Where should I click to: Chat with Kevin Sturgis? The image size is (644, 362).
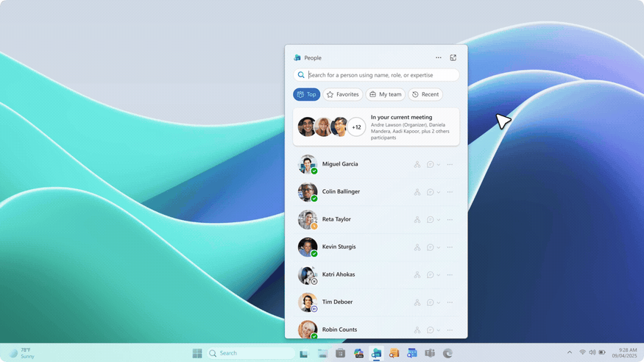coord(430,247)
